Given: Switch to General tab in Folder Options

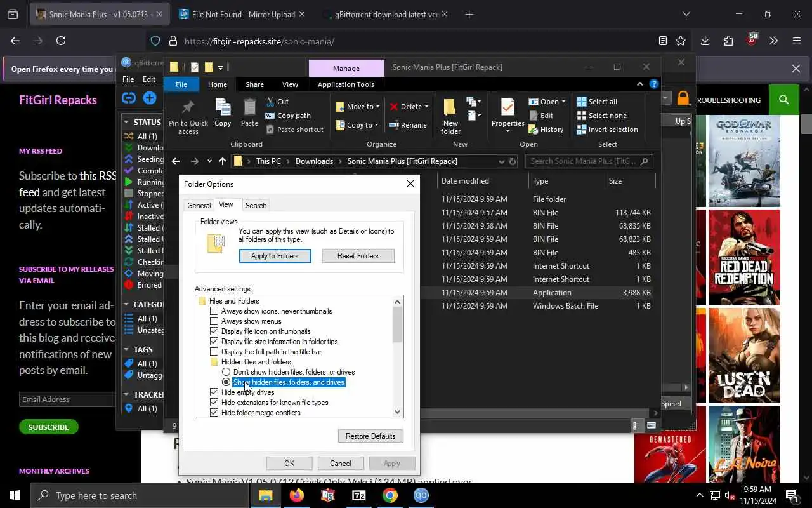Looking at the screenshot, I should click(x=199, y=206).
